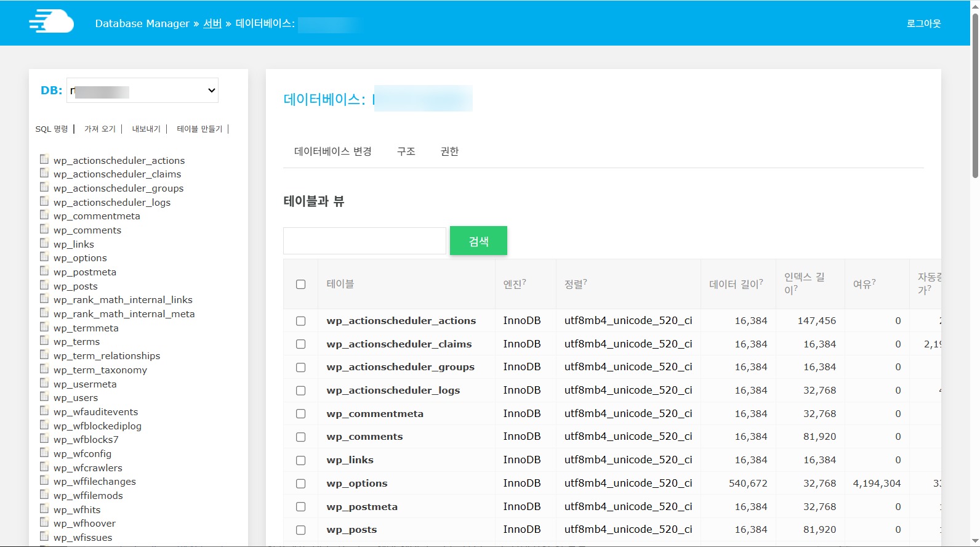This screenshot has height=547, width=980.
Task: Open wp_options table link in main list
Action: (356, 484)
